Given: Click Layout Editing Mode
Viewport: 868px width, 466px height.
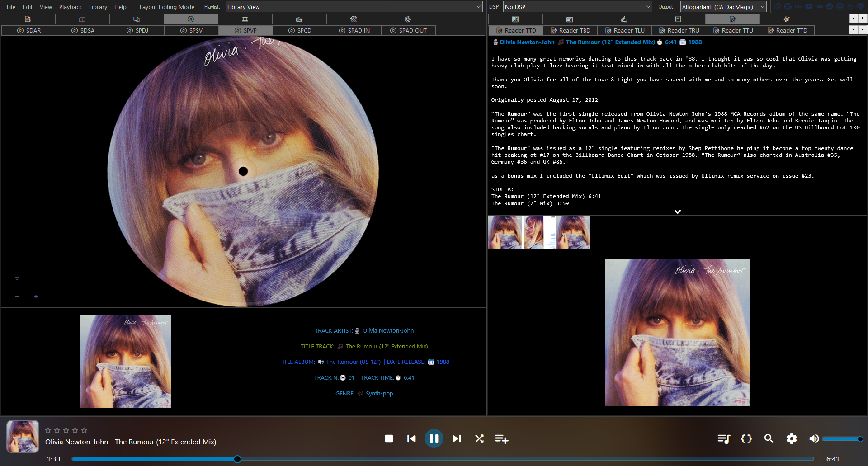Looking at the screenshot, I should 167,7.
